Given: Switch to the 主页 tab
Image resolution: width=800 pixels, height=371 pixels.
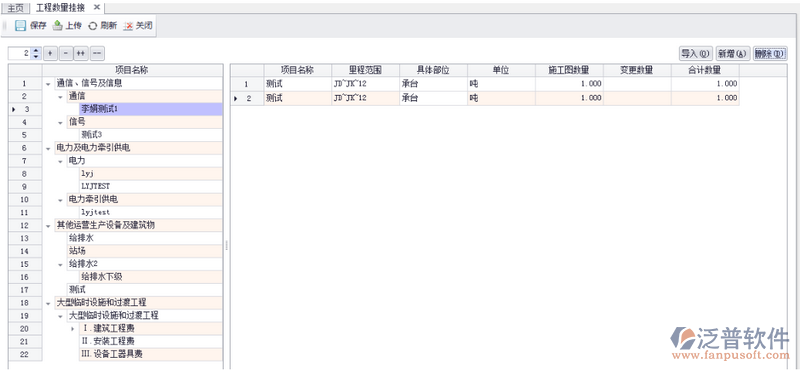Looking at the screenshot, I should [15, 8].
